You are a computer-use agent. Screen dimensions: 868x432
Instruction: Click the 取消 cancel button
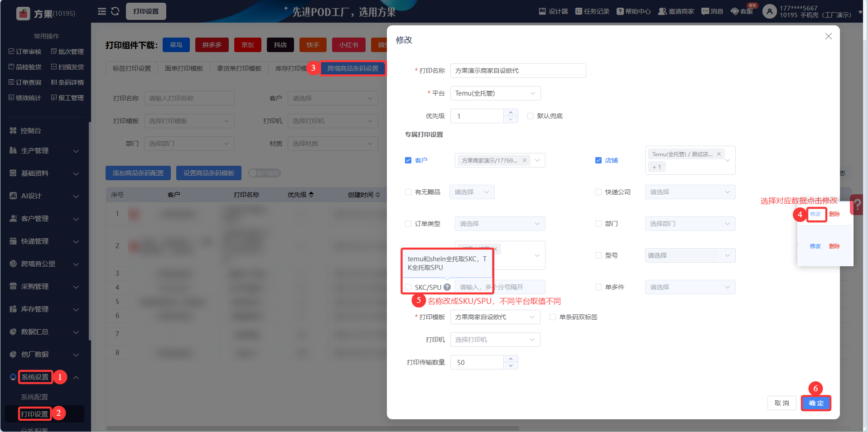pos(782,403)
